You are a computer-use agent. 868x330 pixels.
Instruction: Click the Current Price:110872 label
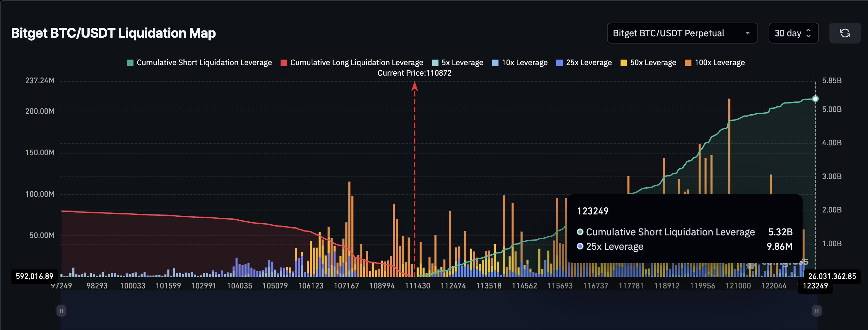(x=414, y=73)
